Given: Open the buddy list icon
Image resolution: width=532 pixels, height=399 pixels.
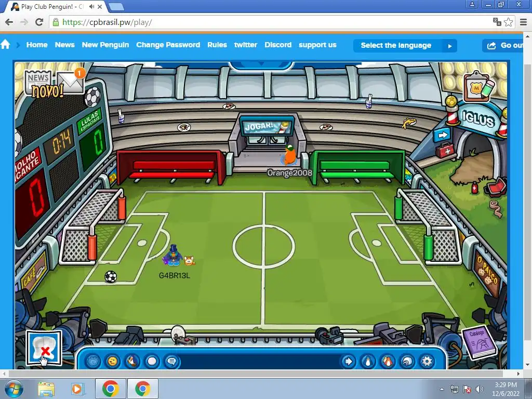Looking at the screenshot, I should coord(388,362).
